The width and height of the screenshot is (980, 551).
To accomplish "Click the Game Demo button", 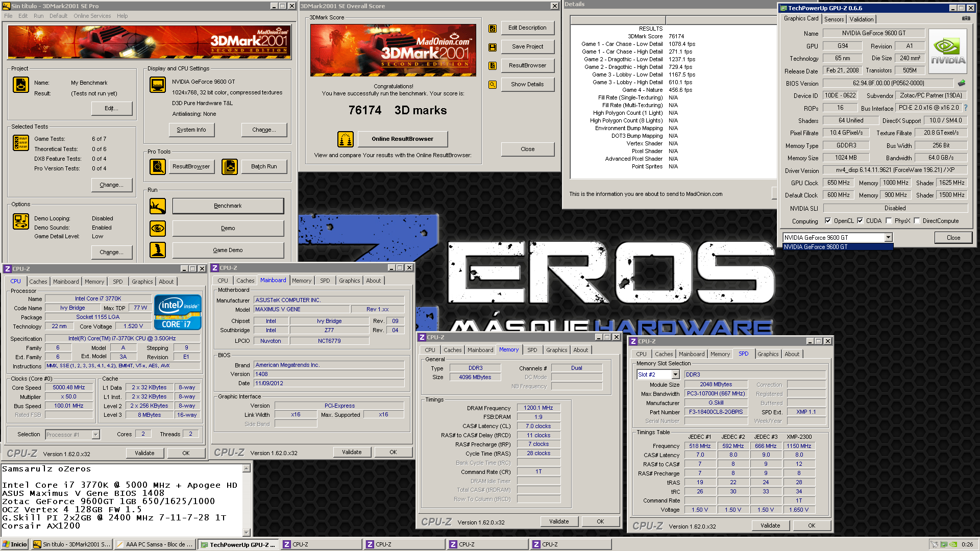I will (x=228, y=250).
